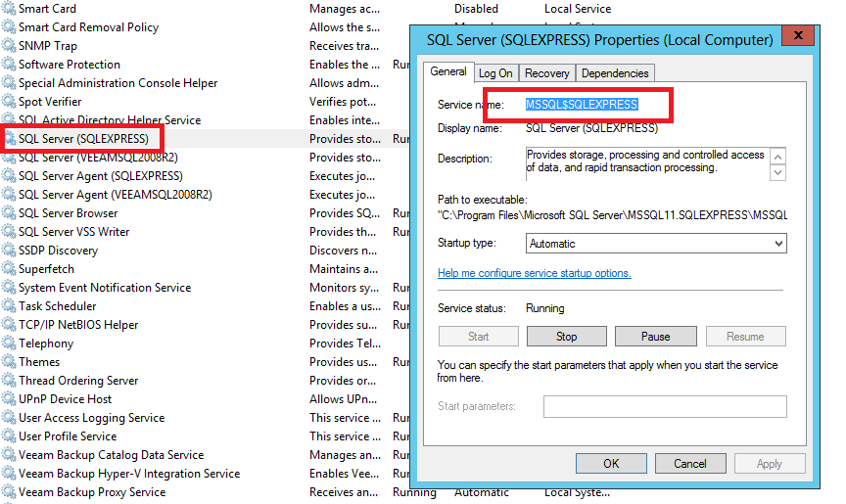Click gear icon beside SQL Server Agent (VEEAMSQL2008R2)
The image size is (846, 504).
click(x=9, y=195)
